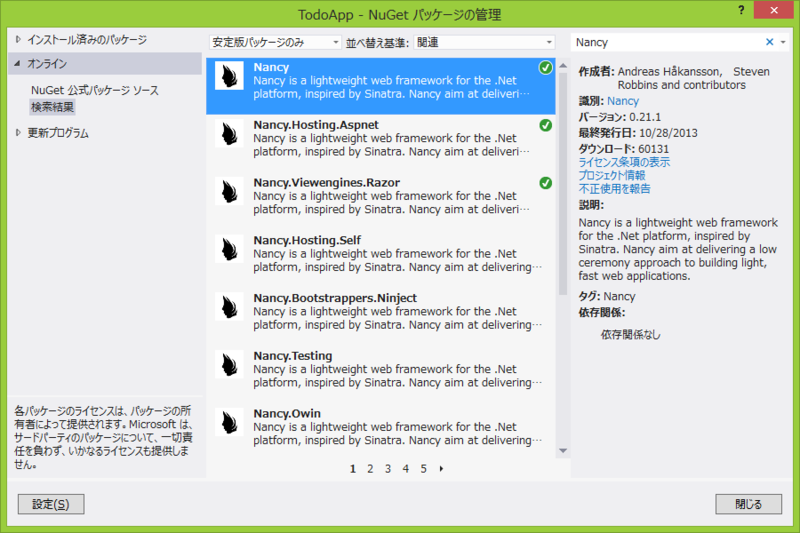
Task: Go to results page 3
Action: (x=388, y=469)
